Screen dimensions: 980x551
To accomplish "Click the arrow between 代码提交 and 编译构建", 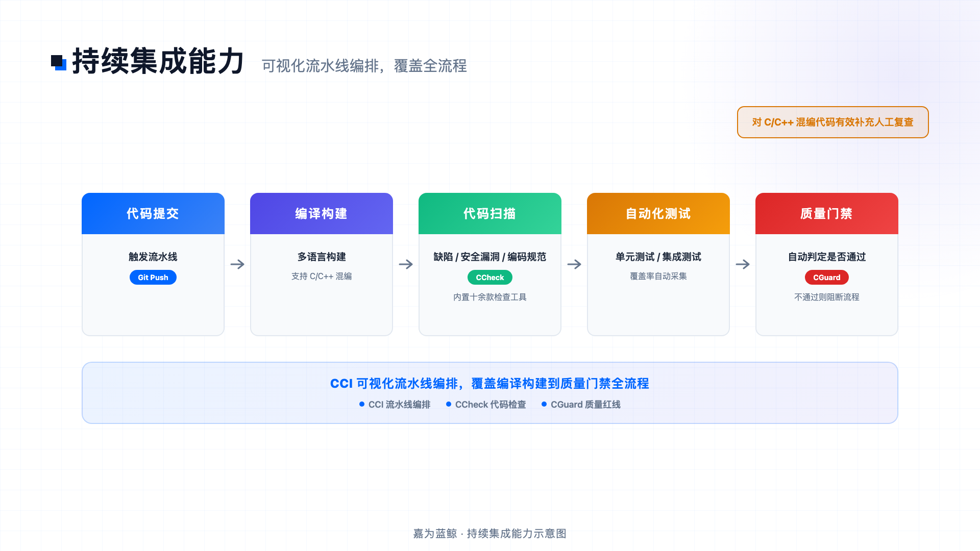I will [237, 264].
